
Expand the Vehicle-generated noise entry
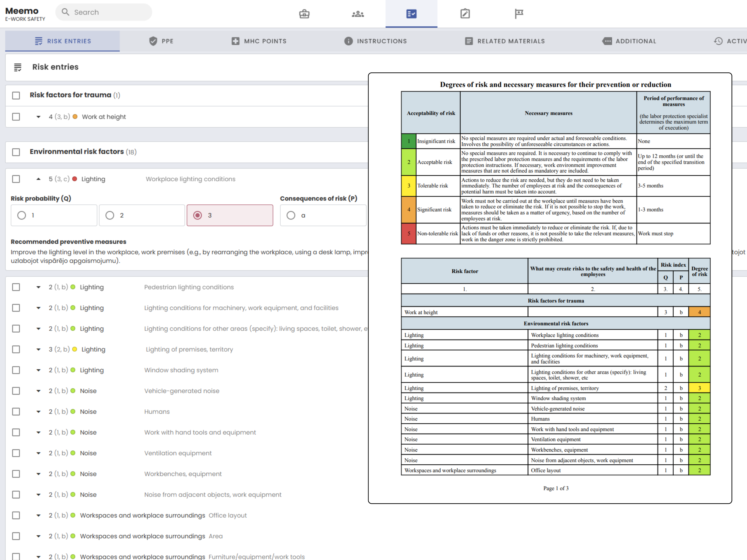point(38,391)
